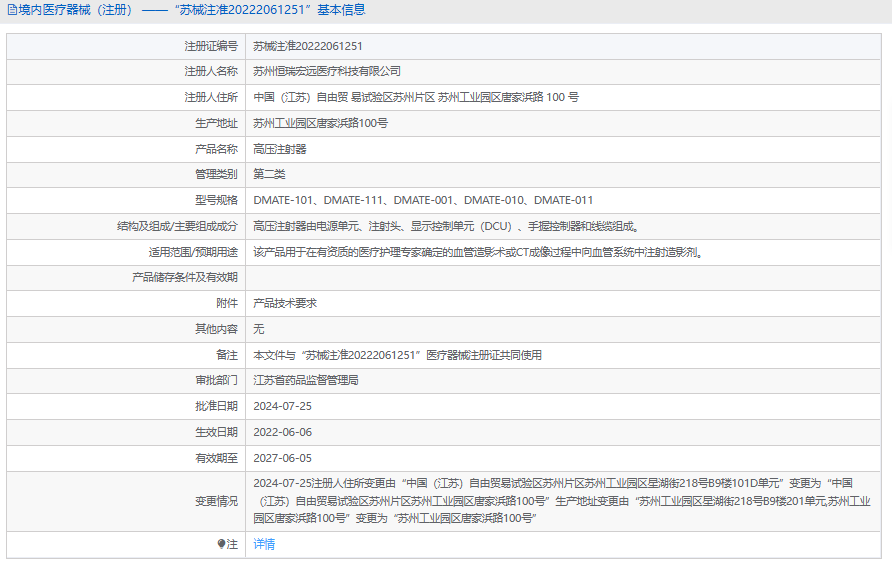Select effective date 2022-06-06
892x565 pixels.
[283, 432]
